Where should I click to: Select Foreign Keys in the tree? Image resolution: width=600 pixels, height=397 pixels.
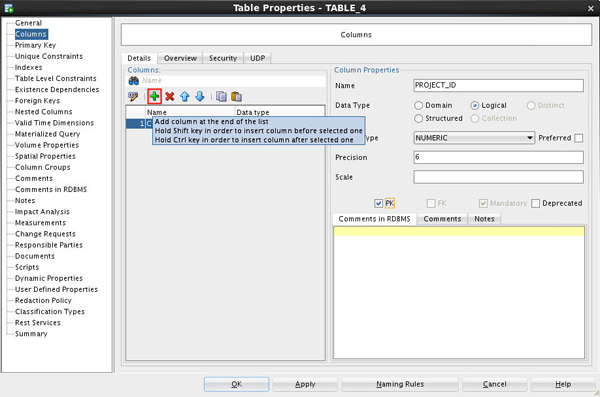pyautogui.click(x=37, y=101)
